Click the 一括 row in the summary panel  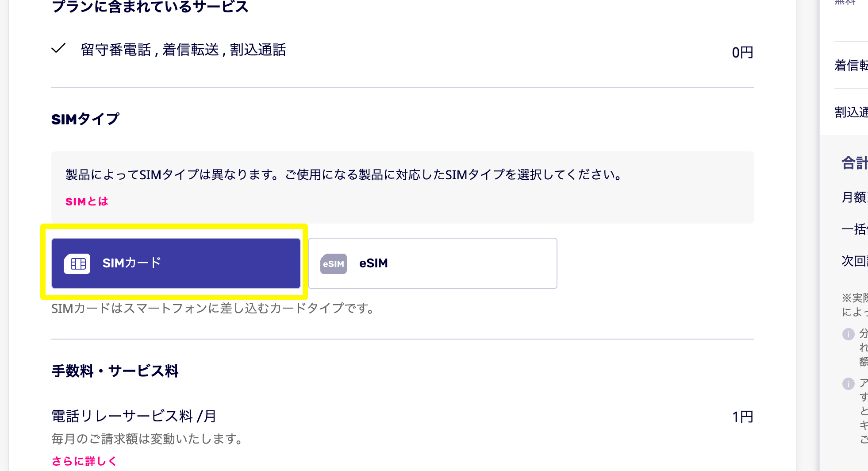pyautogui.click(x=854, y=229)
